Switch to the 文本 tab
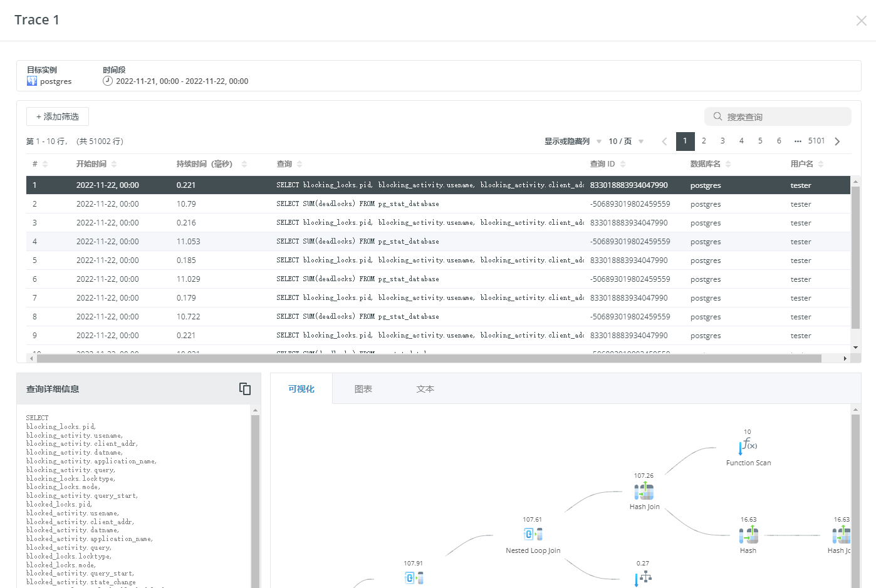This screenshot has height=588, width=876. (425, 388)
